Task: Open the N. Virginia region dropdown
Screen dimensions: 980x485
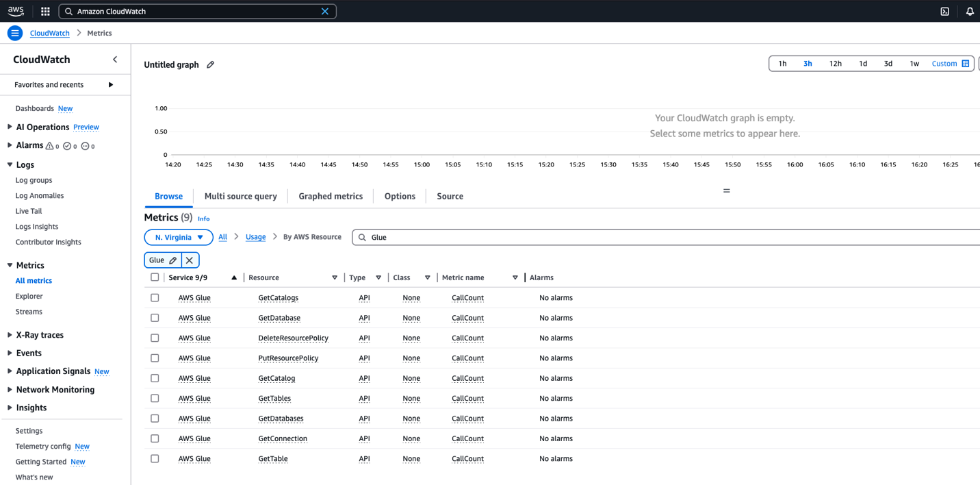Action: tap(179, 237)
